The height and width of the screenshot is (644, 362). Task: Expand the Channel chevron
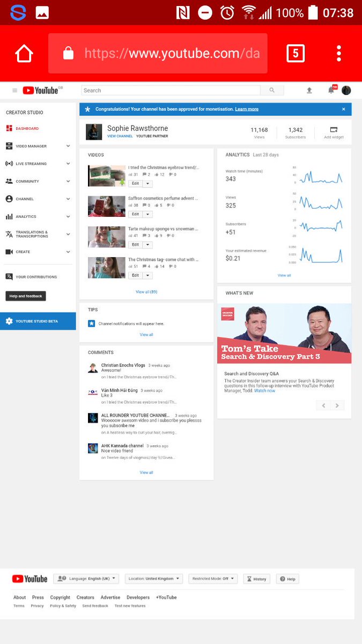[x=68, y=199]
